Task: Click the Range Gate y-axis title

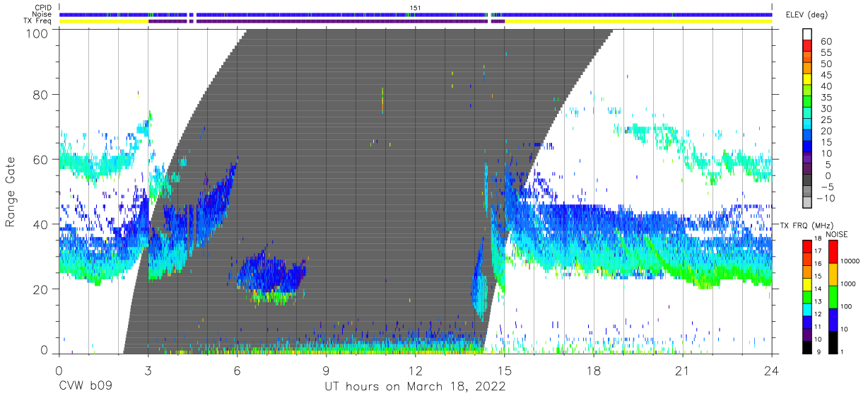Action: pyautogui.click(x=11, y=192)
